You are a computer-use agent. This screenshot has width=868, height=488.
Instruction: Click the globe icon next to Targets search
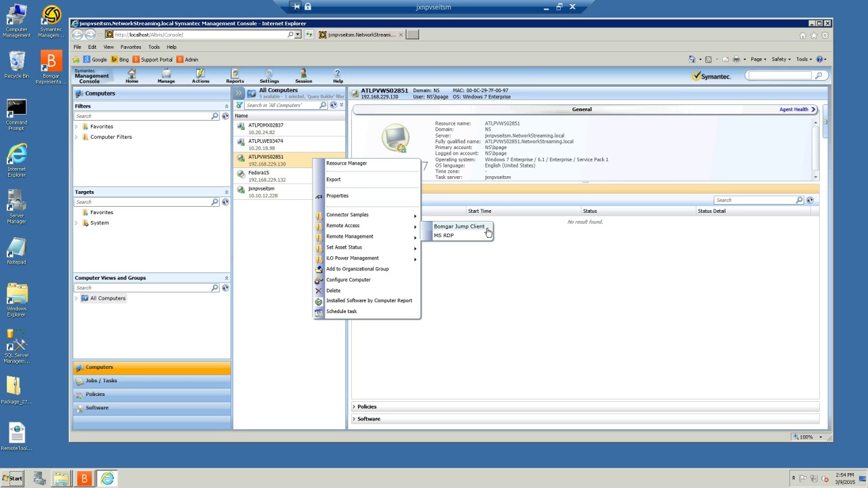pos(225,202)
